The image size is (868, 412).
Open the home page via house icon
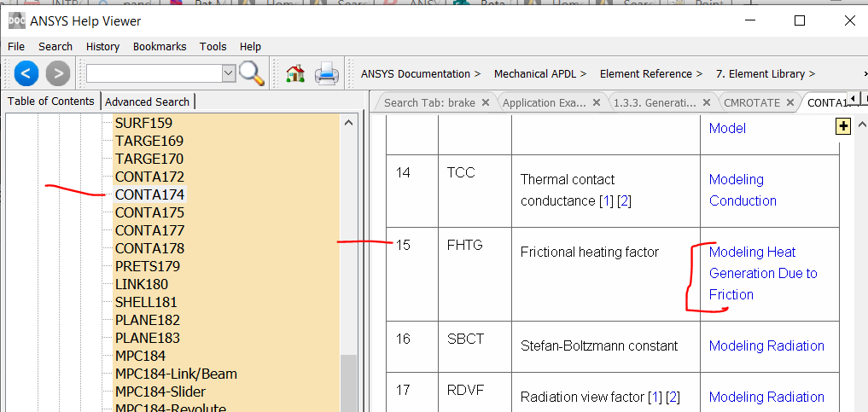click(x=295, y=73)
